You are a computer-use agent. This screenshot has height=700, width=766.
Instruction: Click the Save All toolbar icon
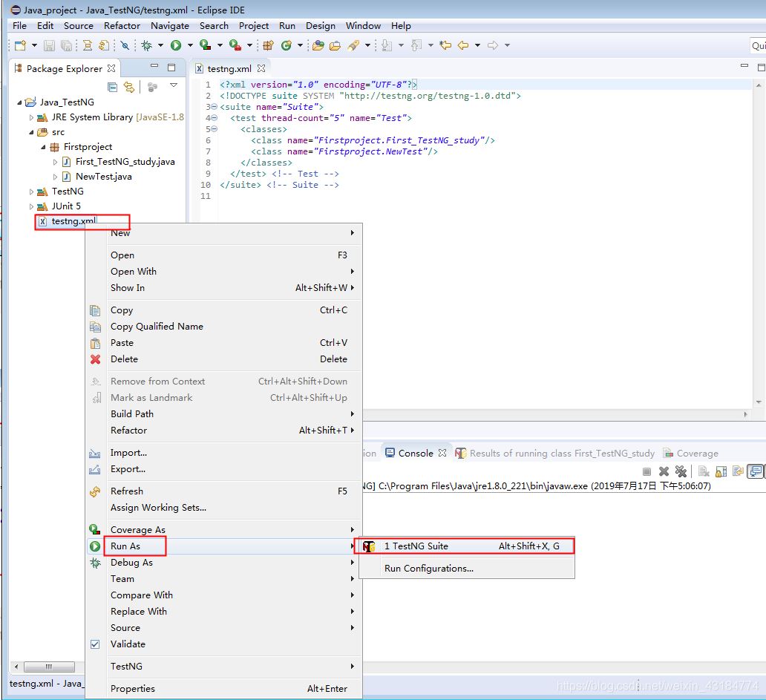66,45
